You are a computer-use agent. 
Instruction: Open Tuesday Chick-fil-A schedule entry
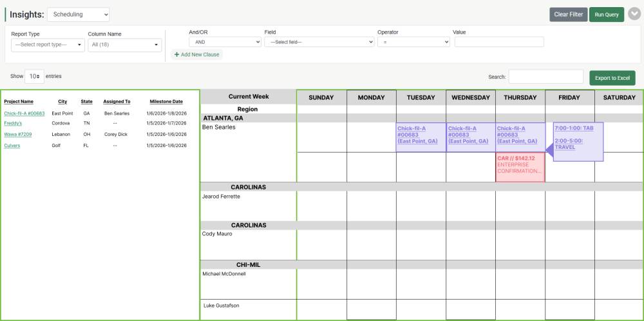tap(420, 135)
